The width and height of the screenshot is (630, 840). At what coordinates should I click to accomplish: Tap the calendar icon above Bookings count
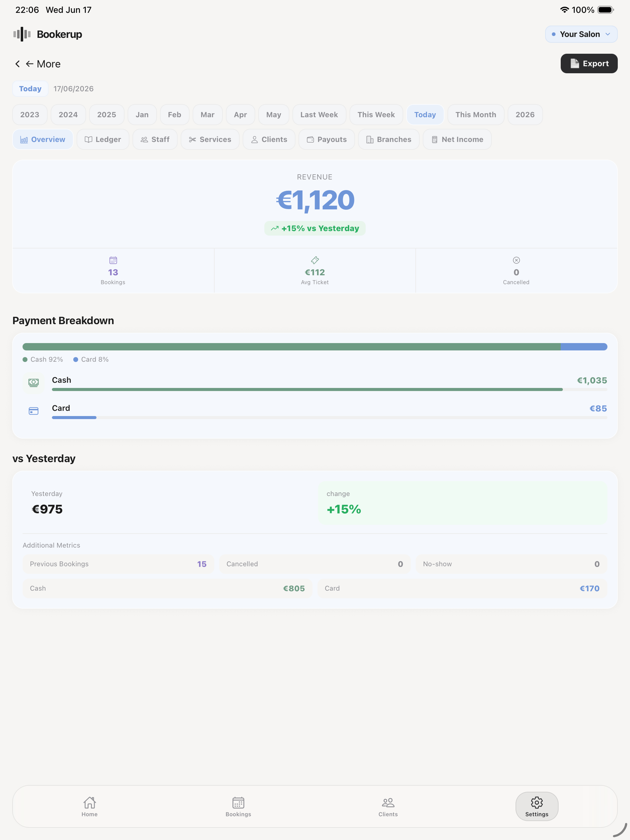pos(113,260)
